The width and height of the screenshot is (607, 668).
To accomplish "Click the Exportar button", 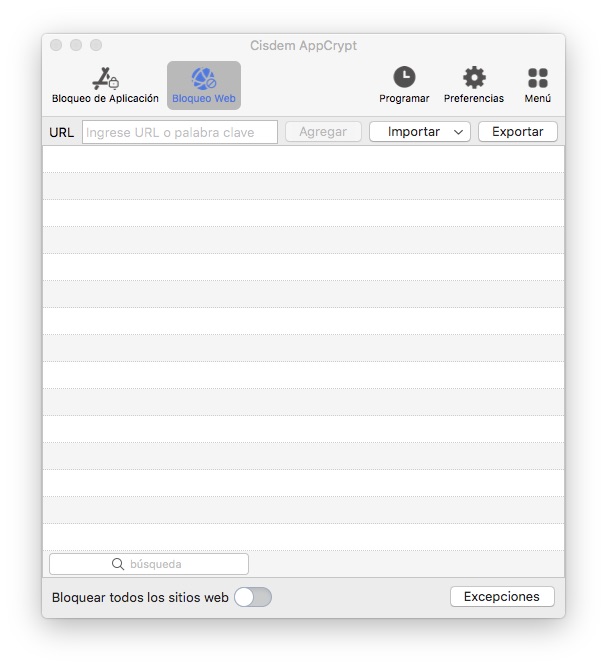I will (517, 132).
